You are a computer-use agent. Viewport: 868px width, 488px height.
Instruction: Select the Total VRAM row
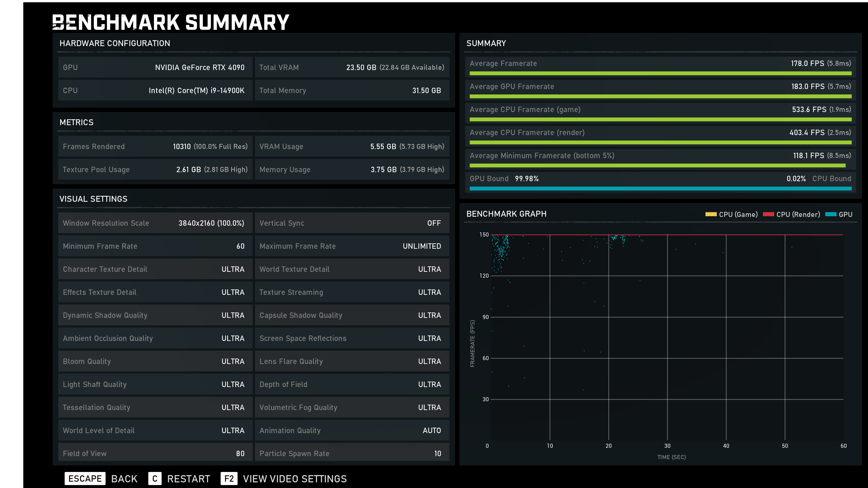coord(352,67)
